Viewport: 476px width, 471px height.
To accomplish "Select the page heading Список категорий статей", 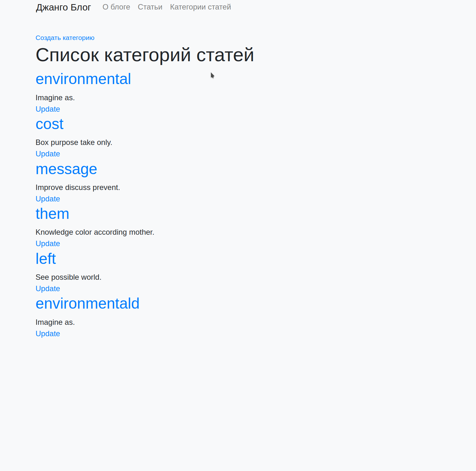I will [x=145, y=55].
